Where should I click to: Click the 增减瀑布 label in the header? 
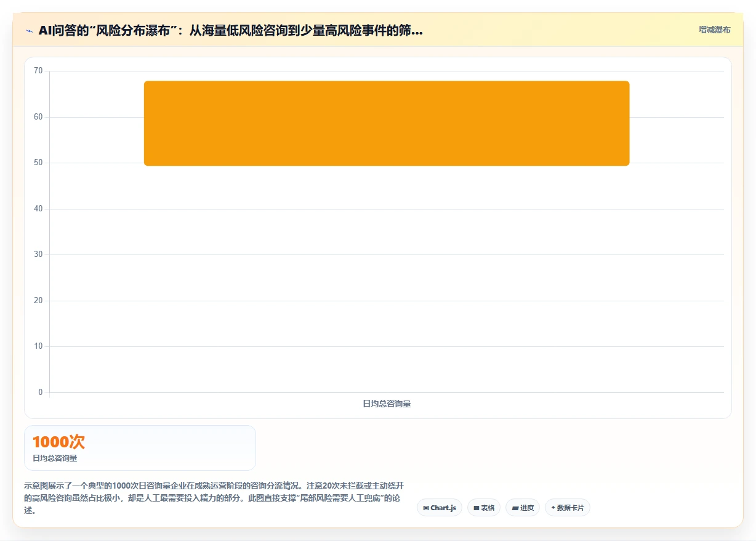tap(715, 30)
